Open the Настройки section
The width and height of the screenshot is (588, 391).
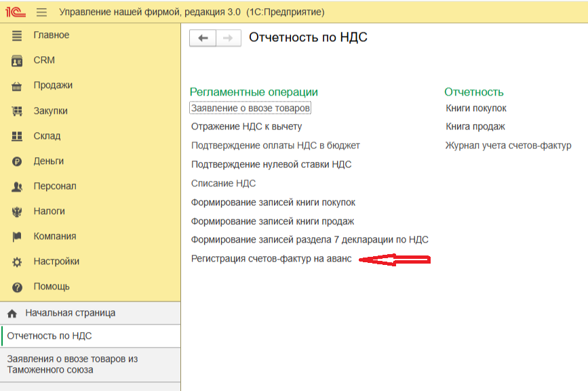click(56, 262)
